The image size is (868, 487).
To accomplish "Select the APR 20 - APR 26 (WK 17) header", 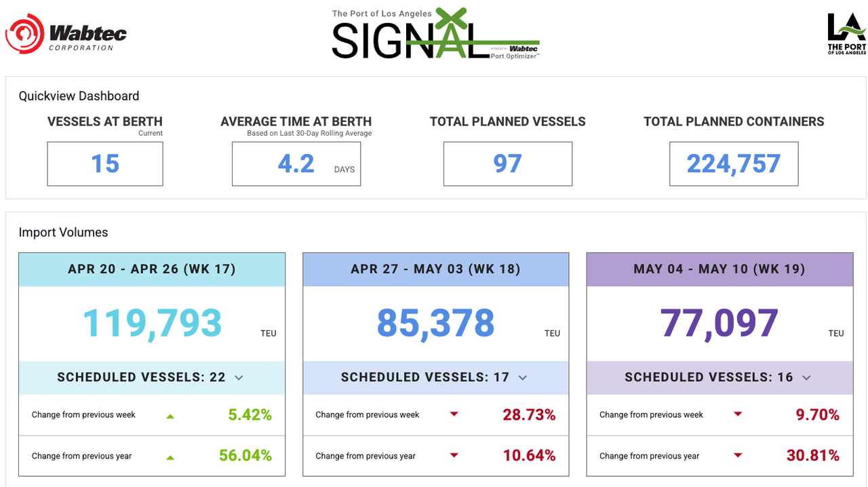I will pyautogui.click(x=152, y=269).
